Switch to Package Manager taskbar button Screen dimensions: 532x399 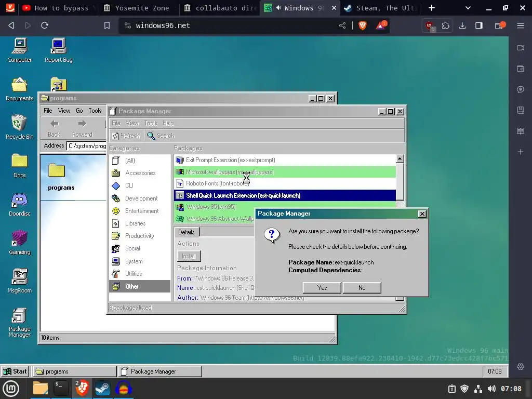160,371
